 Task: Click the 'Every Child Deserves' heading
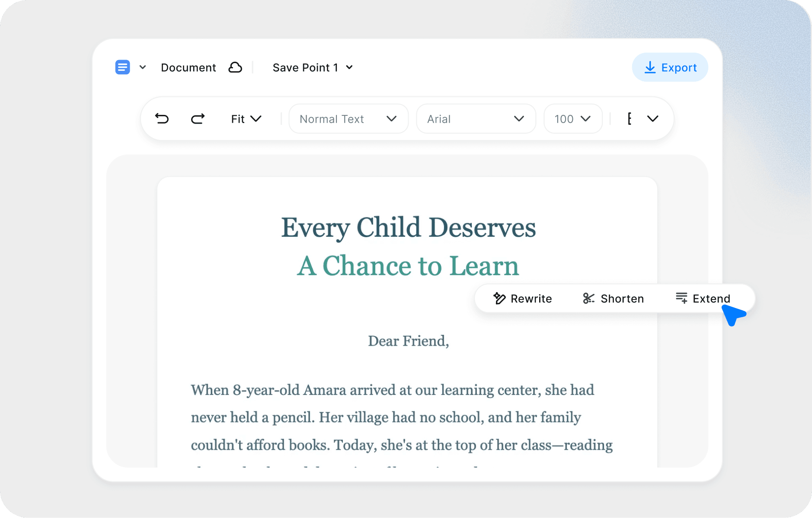408,228
